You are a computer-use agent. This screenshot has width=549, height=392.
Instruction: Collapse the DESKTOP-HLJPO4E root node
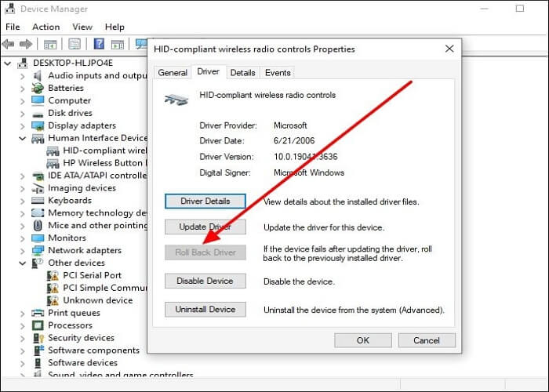(7, 64)
